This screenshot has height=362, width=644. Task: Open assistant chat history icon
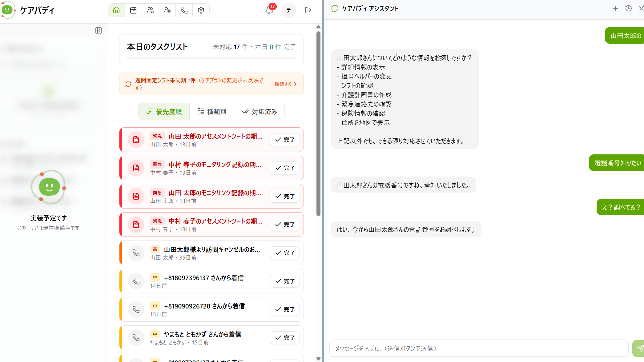(x=629, y=9)
